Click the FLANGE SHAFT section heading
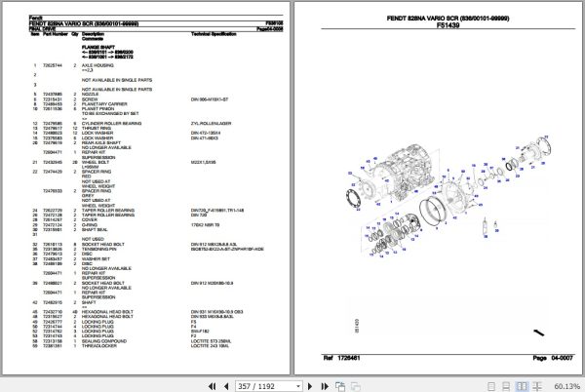This screenshot has height=392, width=585. (98, 48)
